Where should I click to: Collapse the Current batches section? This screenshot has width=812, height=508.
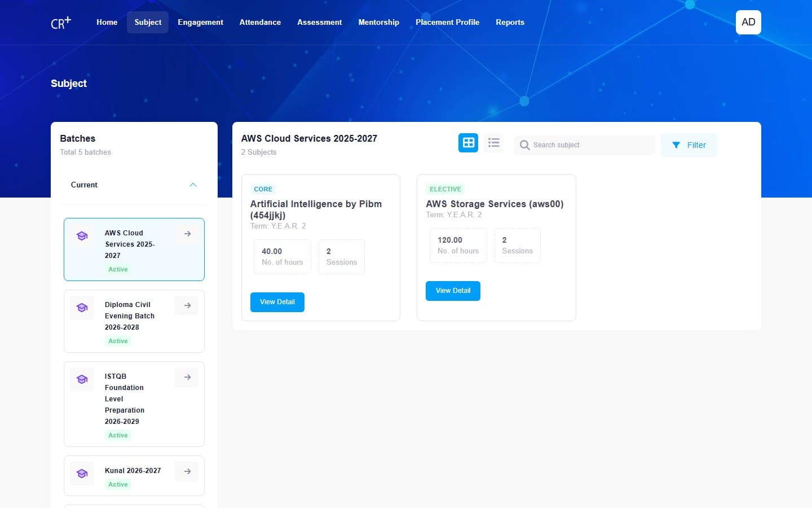(193, 185)
